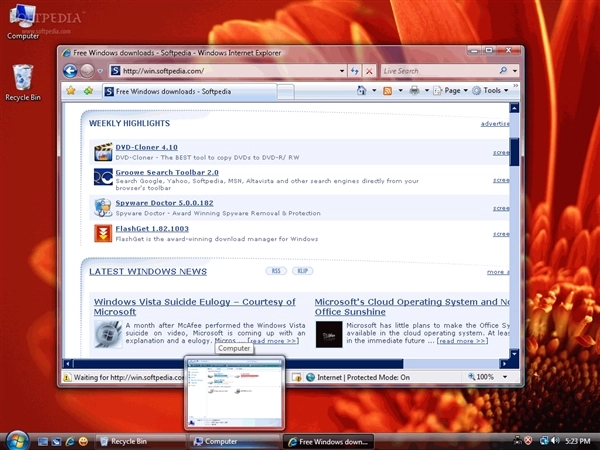Click the red Stop loading button
The width and height of the screenshot is (600, 450).
pyautogui.click(x=369, y=71)
